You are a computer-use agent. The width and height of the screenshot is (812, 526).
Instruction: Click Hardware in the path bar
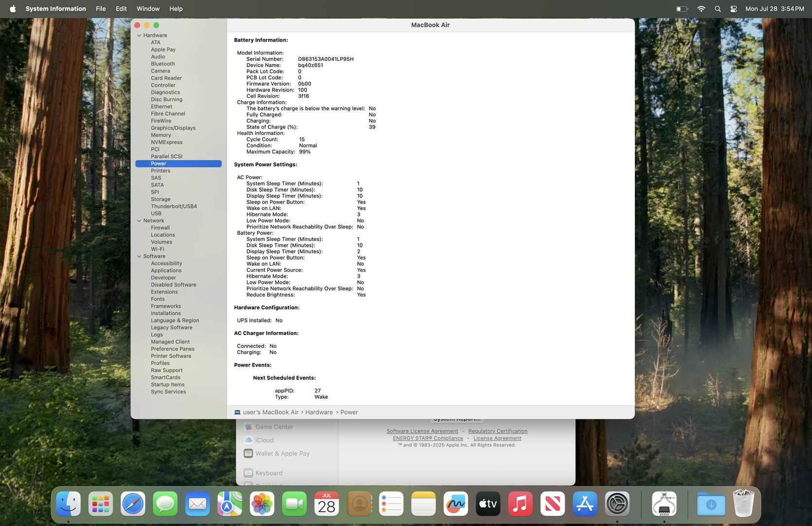[319, 412]
